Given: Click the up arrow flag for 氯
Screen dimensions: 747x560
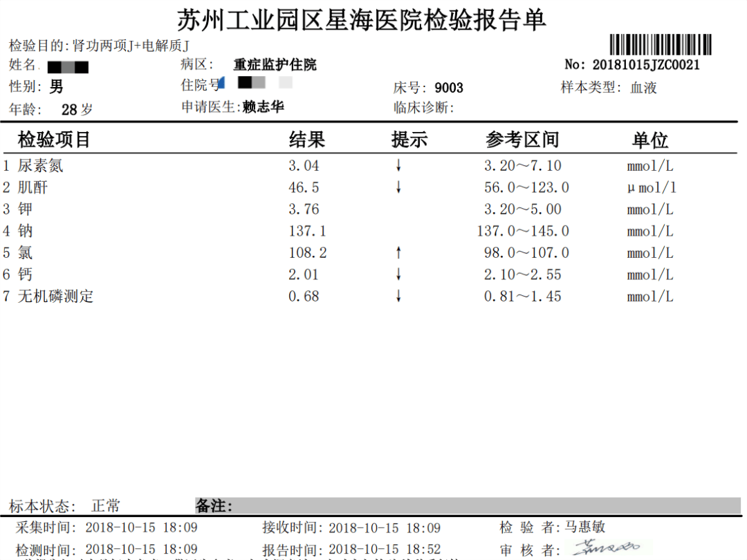Looking at the screenshot, I should pos(399,253).
